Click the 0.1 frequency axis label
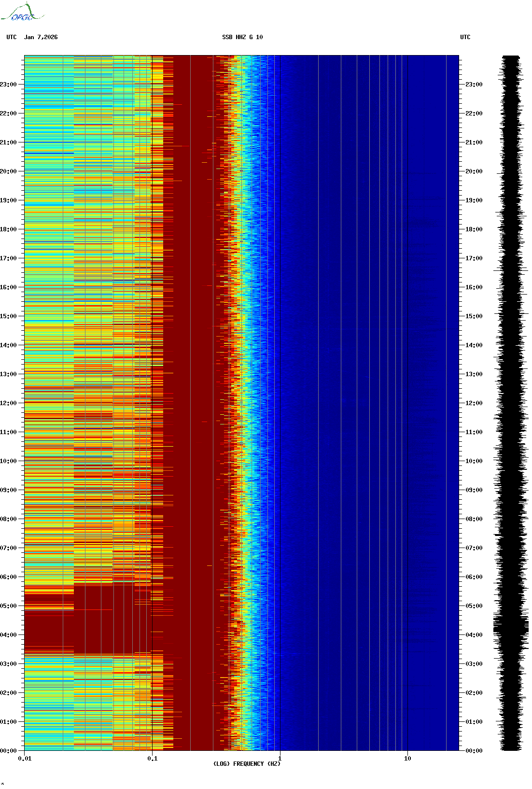This screenshot has height=789, width=532. (152, 759)
